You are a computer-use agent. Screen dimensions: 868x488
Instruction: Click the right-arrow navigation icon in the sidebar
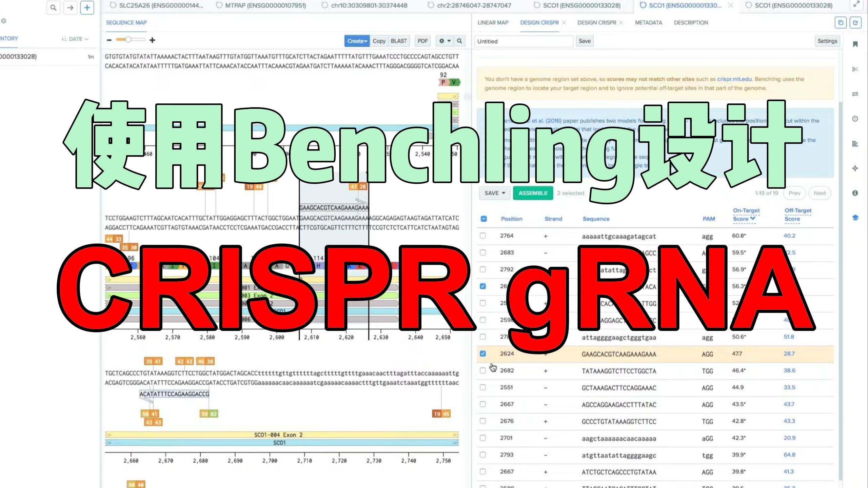coord(70,7)
